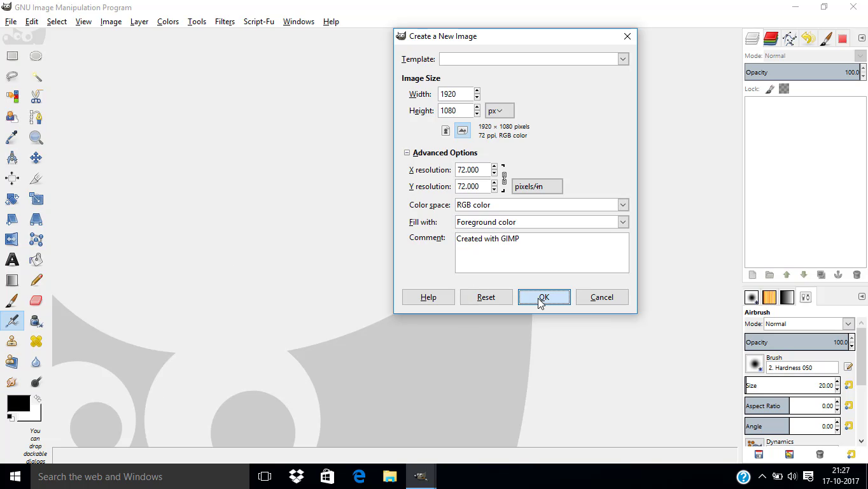The height and width of the screenshot is (489, 868).
Task: Choose the Clone tool
Action: click(x=12, y=341)
